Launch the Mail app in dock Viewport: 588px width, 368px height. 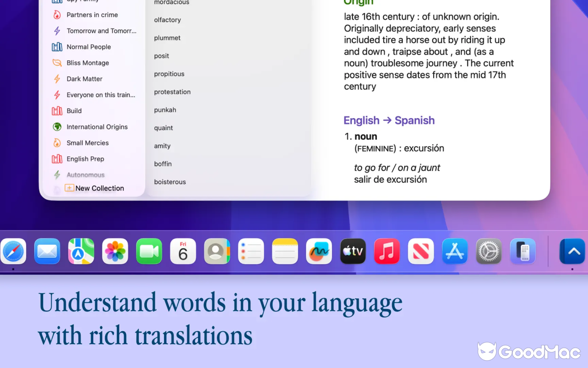click(47, 251)
